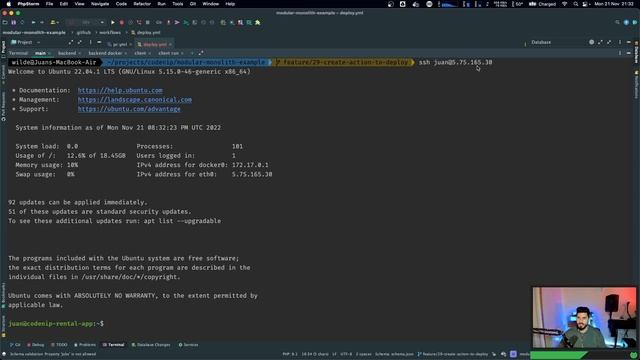Click workflows in the breadcrumb path
The image size is (640, 360).
[x=110, y=33]
